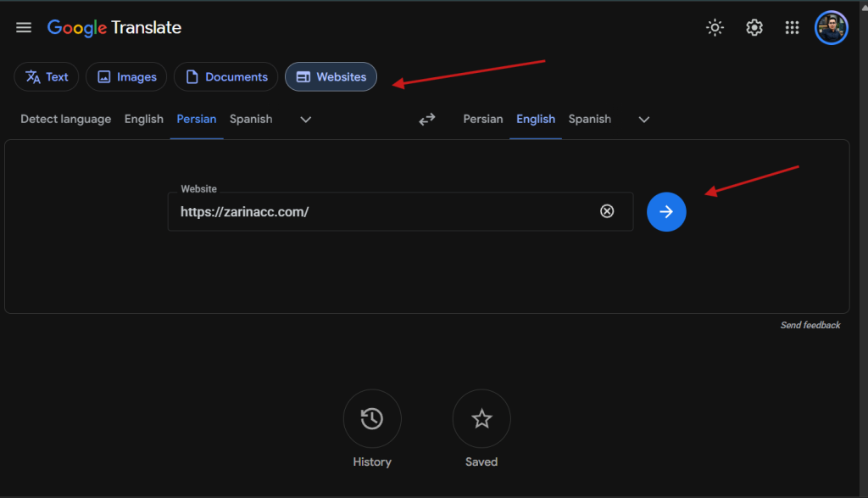The width and height of the screenshot is (868, 498).
Task: Select Persian as target language
Action: [483, 119]
